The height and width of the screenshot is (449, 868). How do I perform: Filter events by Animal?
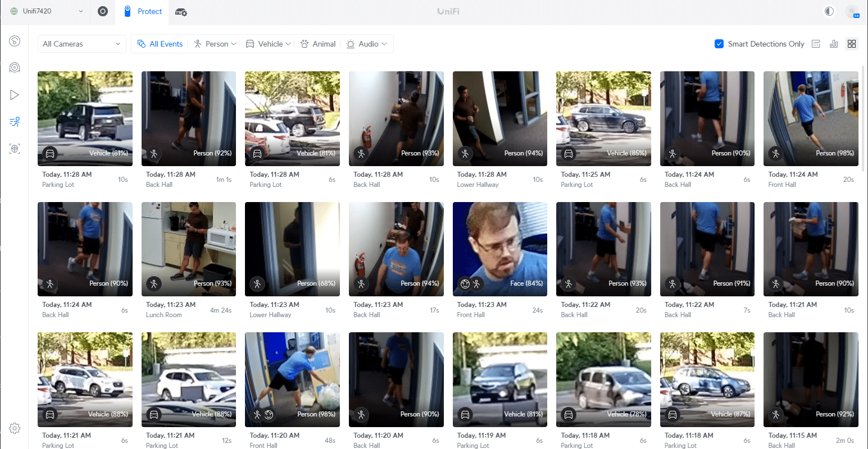[318, 44]
